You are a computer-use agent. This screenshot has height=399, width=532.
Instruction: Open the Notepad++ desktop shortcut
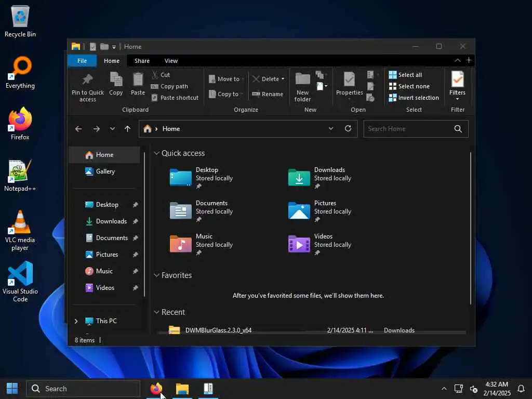click(x=20, y=176)
